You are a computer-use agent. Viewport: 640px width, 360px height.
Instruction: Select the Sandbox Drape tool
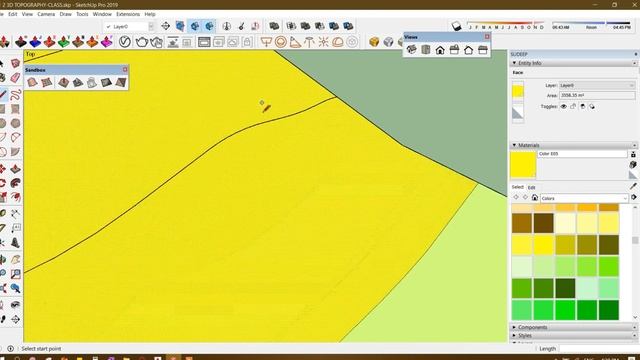pos(92,82)
